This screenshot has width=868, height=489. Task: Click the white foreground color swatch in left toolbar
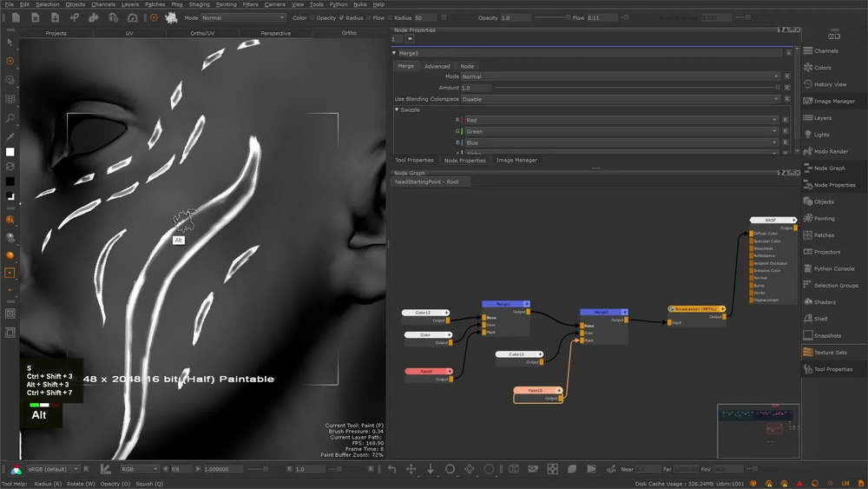tap(10, 152)
